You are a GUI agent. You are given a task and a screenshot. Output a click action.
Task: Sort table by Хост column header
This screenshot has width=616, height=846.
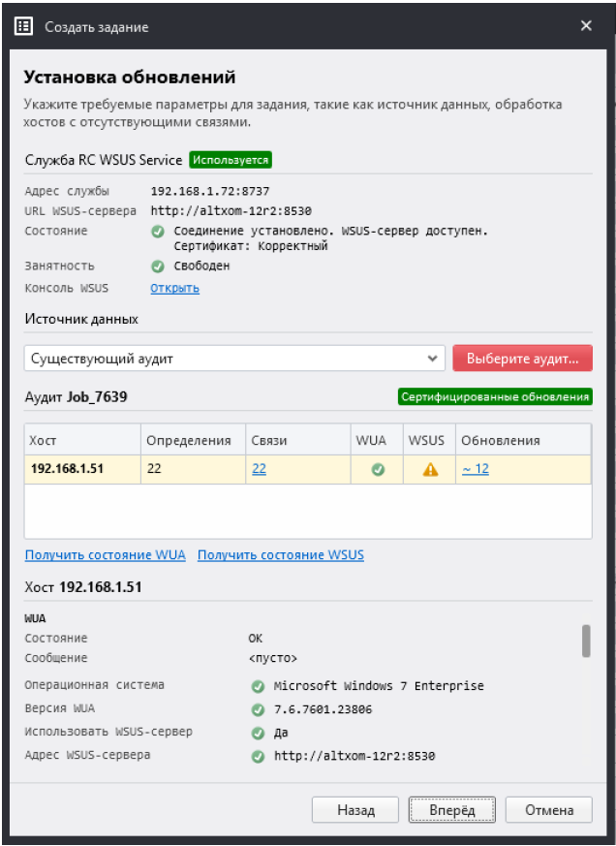pyautogui.click(x=82, y=440)
